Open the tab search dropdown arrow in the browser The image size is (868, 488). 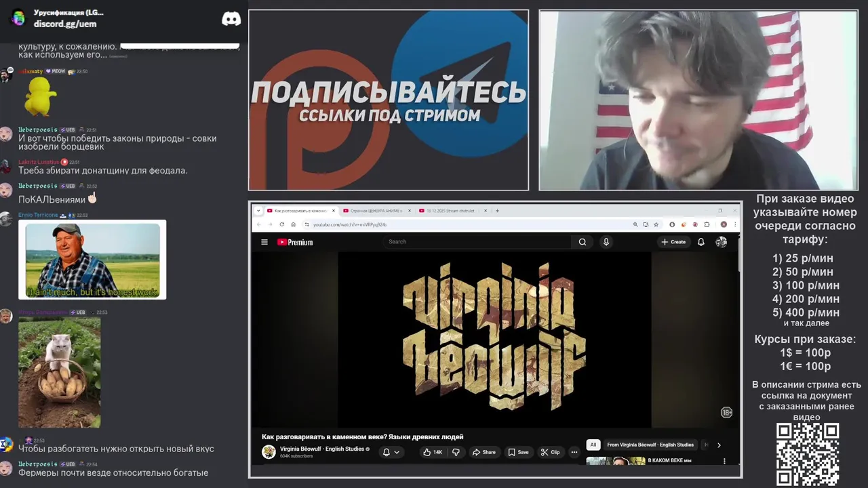(x=258, y=211)
